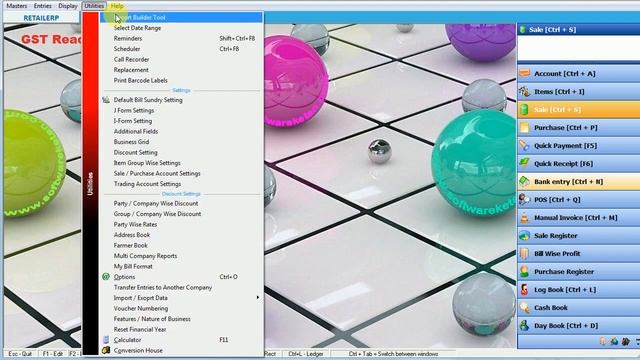640x360 pixels.
Task: Choose Party / Company Wise Discount
Action: [x=156, y=203]
